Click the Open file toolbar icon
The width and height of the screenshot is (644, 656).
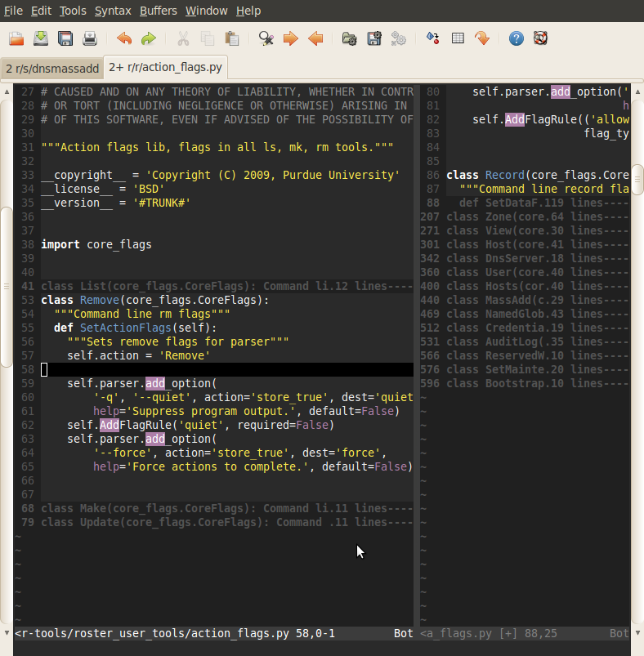pos(16,38)
